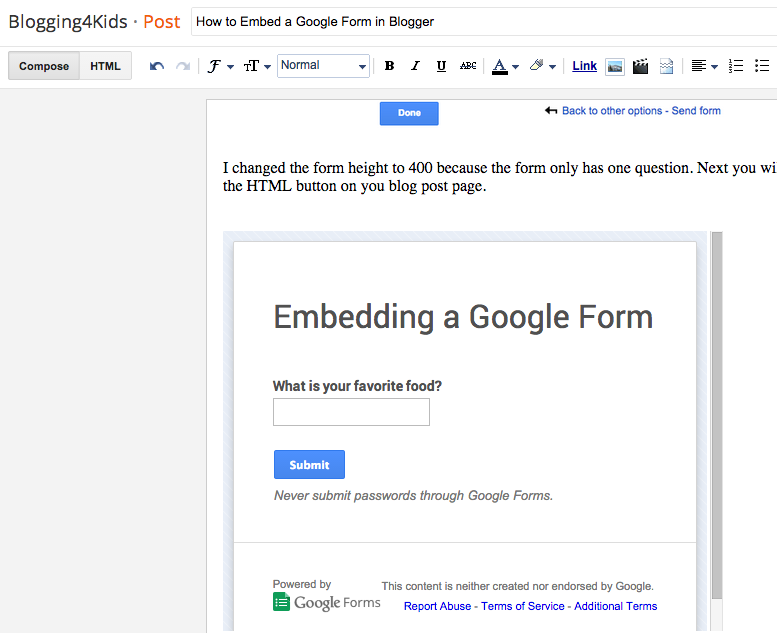The height and width of the screenshot is (633, 777).
Task: Open the Additional Terms link
Action: click(615, 606)
